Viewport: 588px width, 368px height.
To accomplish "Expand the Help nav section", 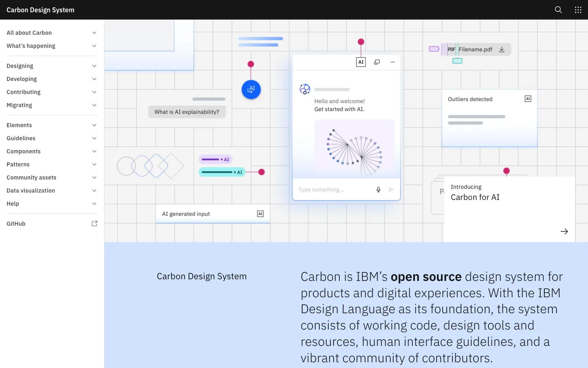I will (52, 204).
